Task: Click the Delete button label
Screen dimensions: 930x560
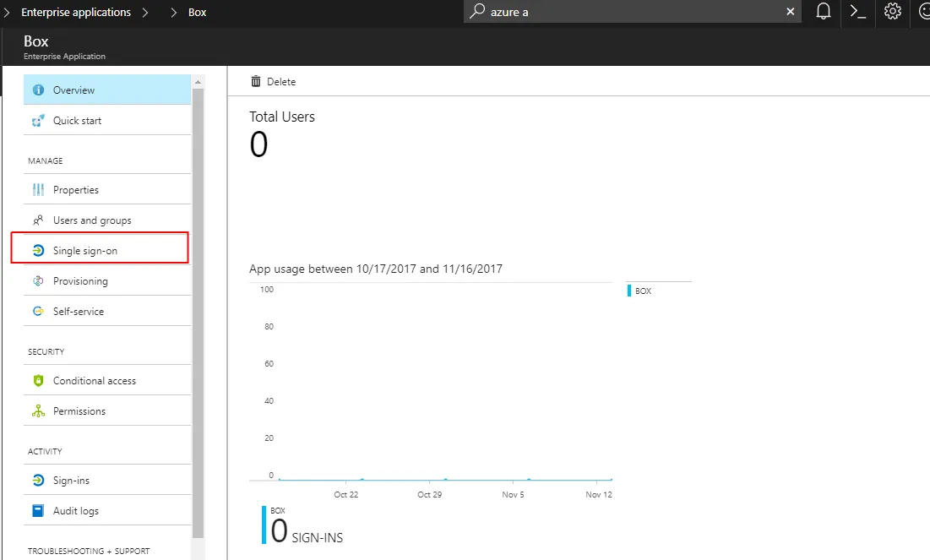Action: [281, 82]
